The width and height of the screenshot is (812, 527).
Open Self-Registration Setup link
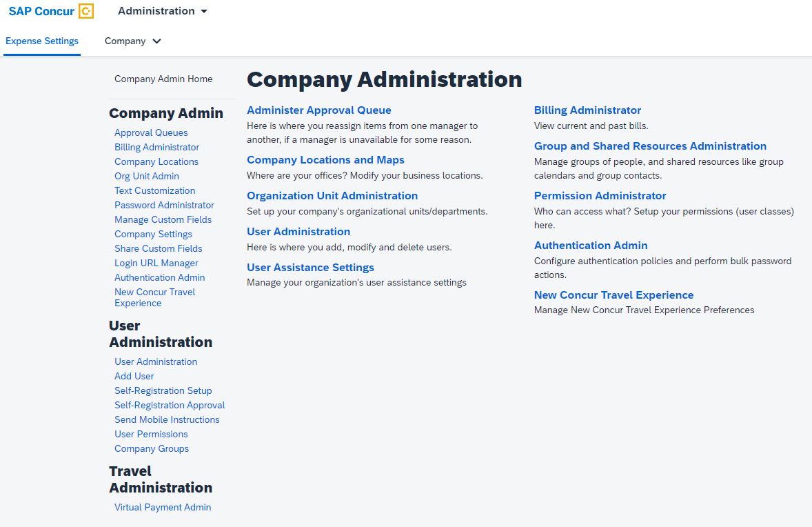coord(163,390)
